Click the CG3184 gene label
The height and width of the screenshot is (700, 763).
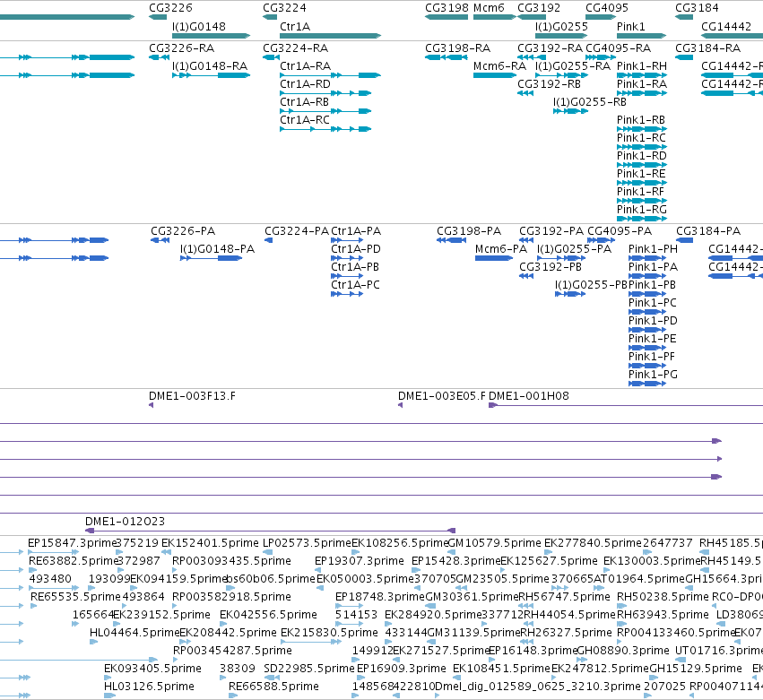click(x=697, y=8)
